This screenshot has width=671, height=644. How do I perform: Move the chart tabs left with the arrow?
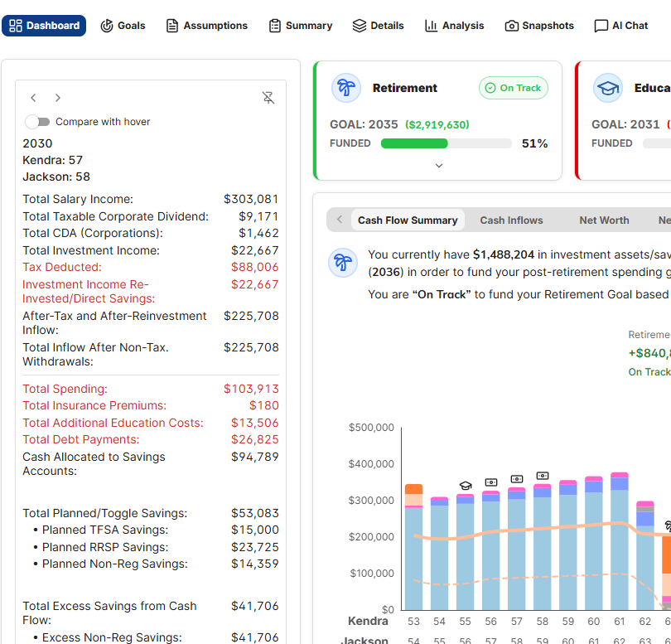pyautogui.click(x=340, y=220)
